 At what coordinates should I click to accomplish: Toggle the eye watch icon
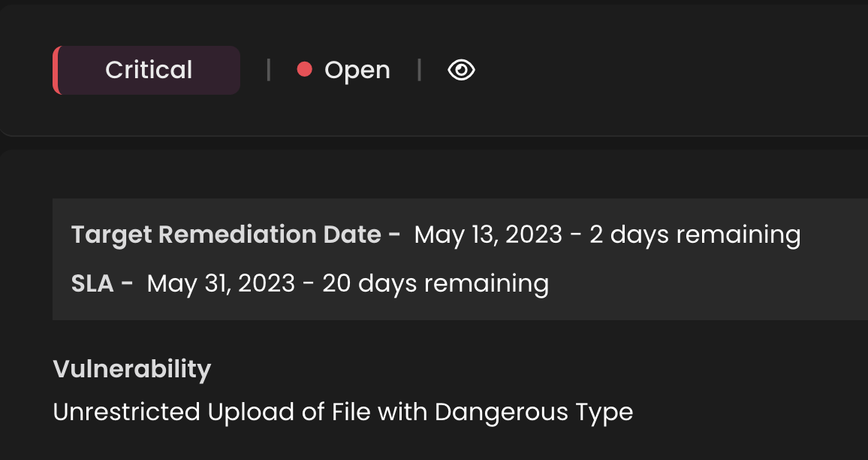click(x=461, y=71)
